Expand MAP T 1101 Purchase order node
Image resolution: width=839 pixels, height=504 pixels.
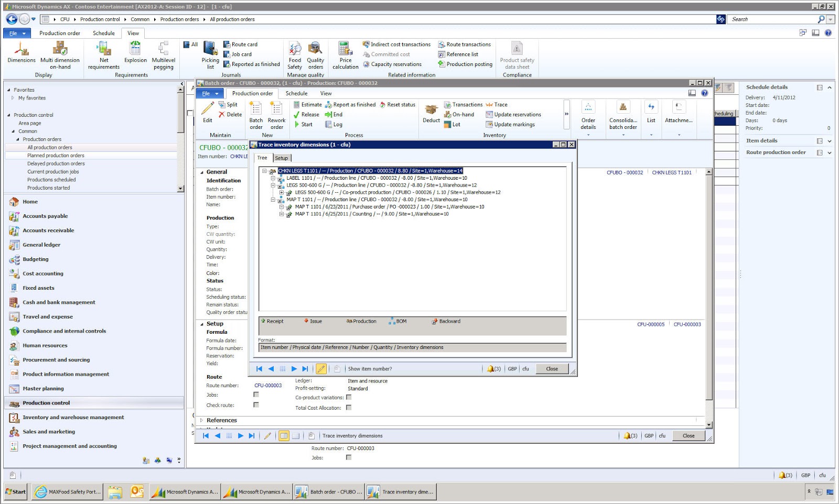pos(282,207)
